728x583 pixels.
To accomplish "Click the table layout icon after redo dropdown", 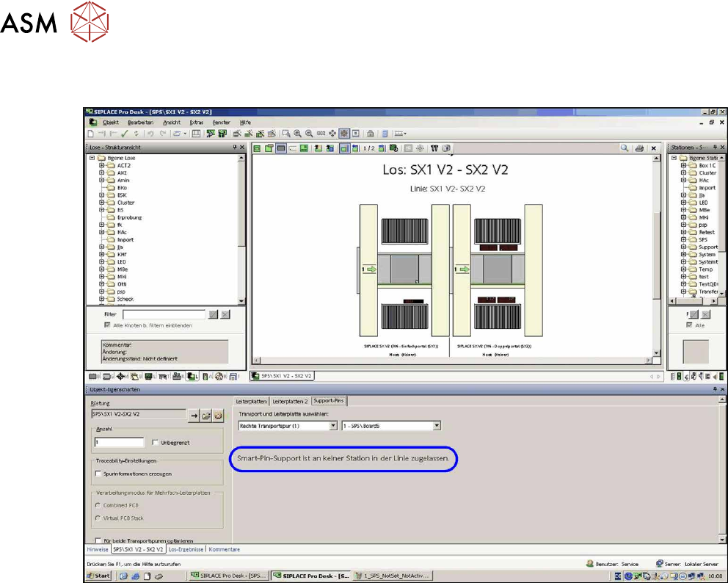I will click(x=197, y=134).
